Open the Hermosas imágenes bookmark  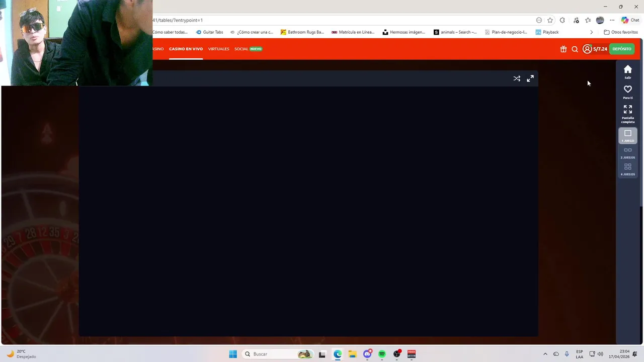point(404,32)
